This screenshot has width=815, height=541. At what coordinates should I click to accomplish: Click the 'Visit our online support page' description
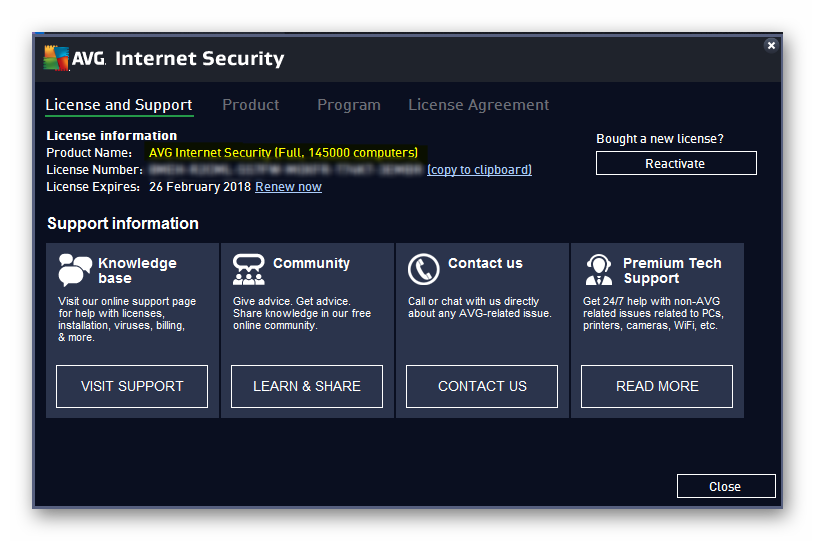127,319
